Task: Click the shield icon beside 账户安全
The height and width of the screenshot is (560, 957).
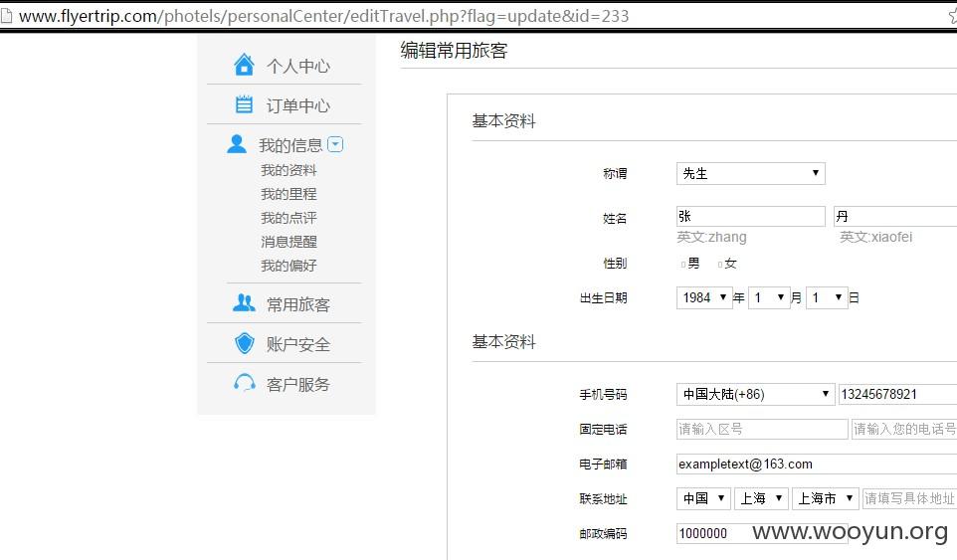Action: pos(244,343)
